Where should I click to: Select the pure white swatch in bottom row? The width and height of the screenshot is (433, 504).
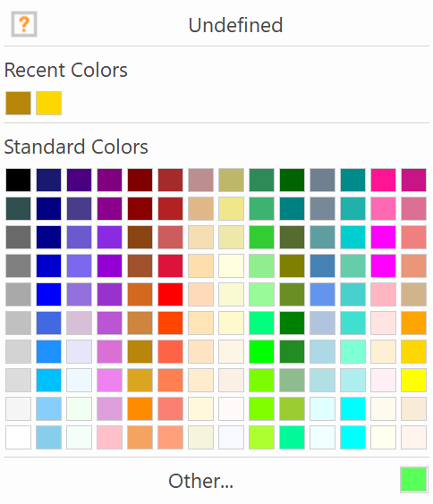(x=18, y=437)
